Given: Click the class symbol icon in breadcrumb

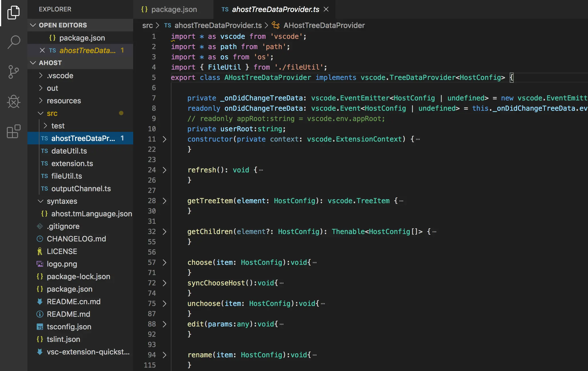Looking at the screenshot, I should pos(275,25).
